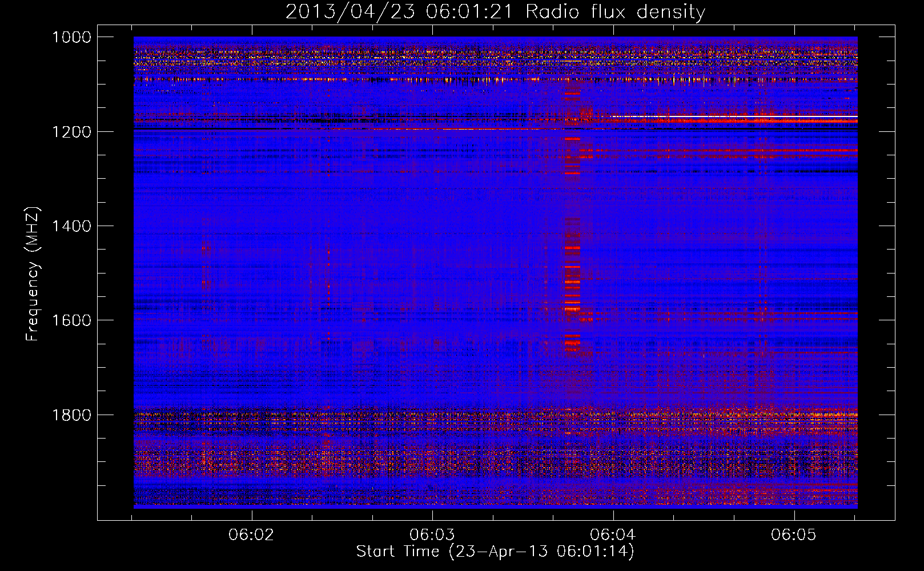Click the white horizontal emission line near 1170 MHz
Viewport: 924px width, 571px height.
(734, 116)
